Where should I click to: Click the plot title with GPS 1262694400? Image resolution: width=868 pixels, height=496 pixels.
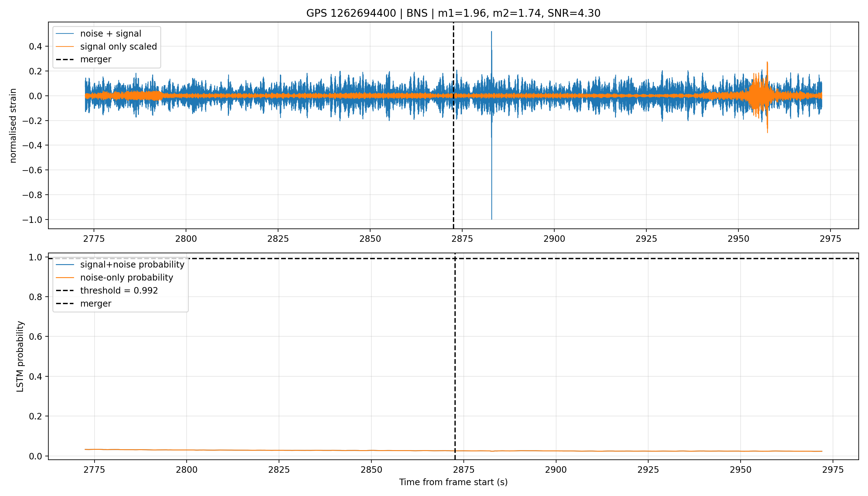[453, 13]
